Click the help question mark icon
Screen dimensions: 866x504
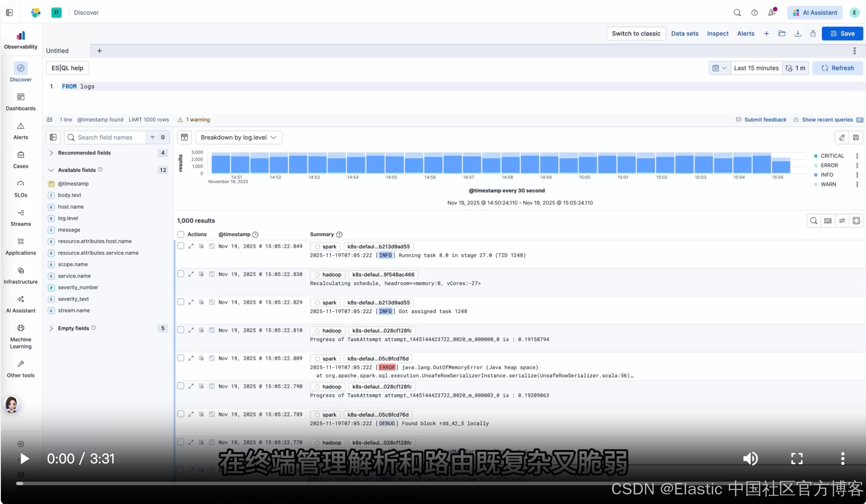754,13
